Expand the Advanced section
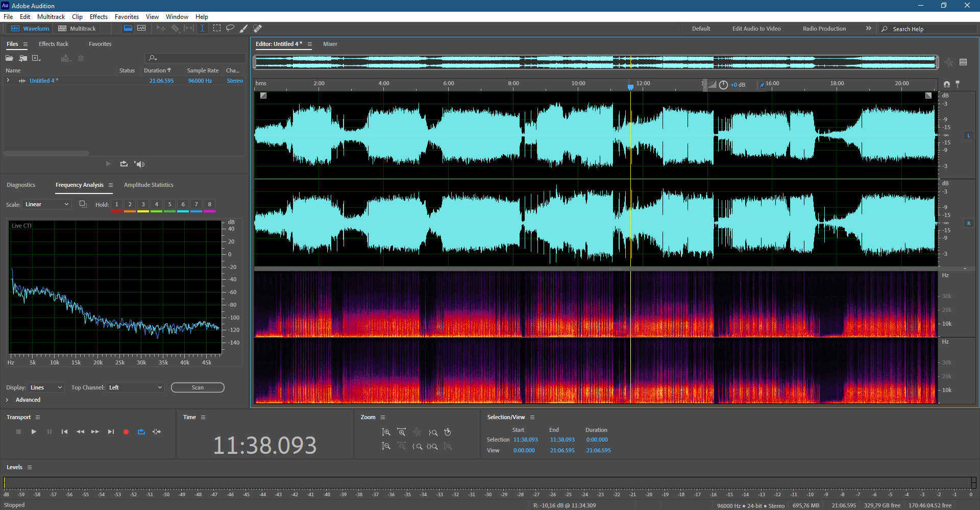The width and height of the screenshot is (980, 510). pos(7,400)
